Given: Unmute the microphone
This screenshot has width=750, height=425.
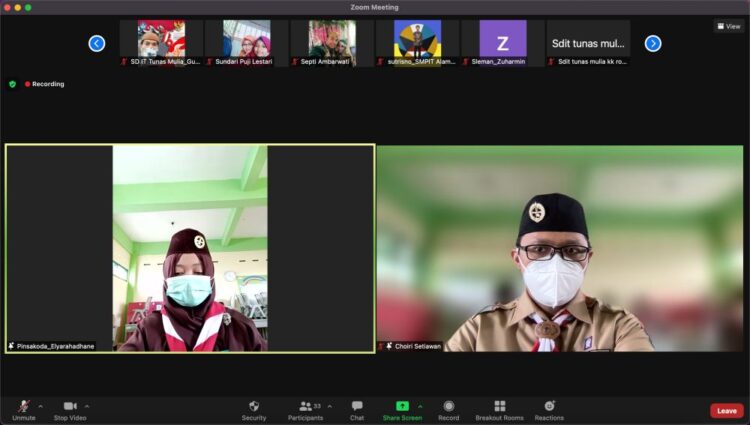Looking at the screenshot, I should [x=23, y=409].
